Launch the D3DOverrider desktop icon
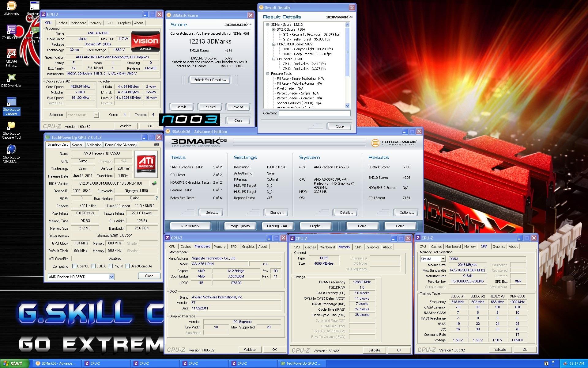Viewport: 588px width, 368px height. click(11, 78)
